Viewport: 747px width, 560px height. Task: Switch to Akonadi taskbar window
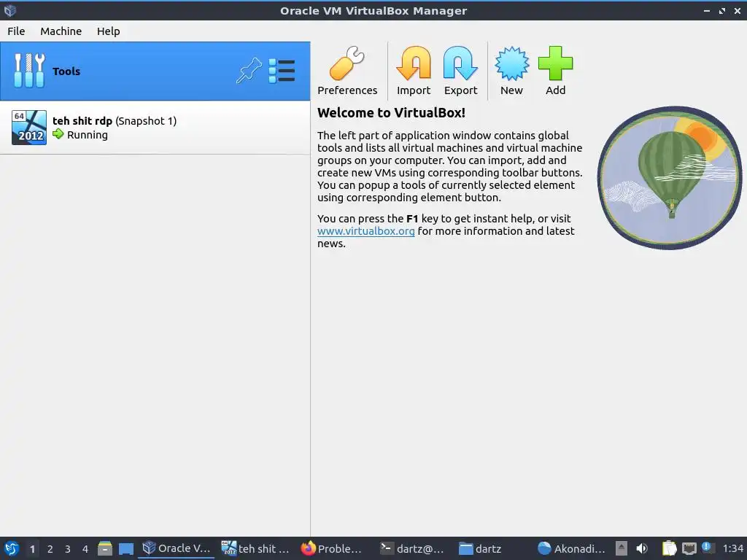pyautogui.click(x=572, y=548)
